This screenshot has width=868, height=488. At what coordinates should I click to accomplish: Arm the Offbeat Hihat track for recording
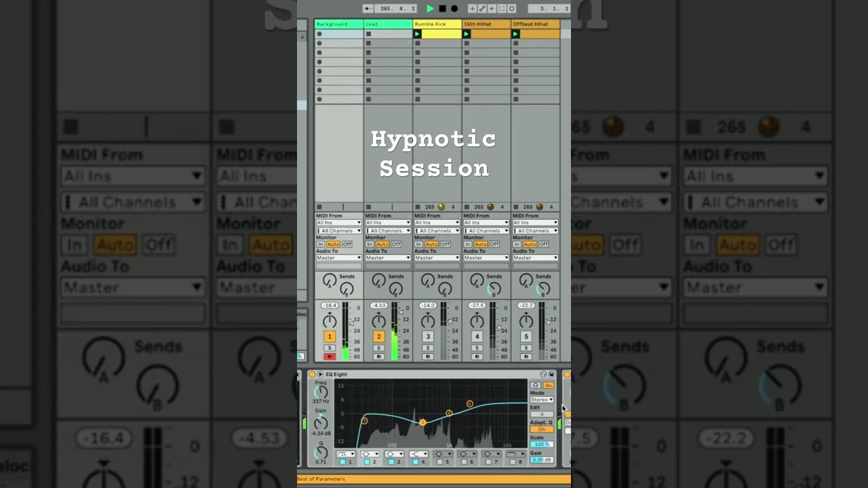tap(526, 357)
